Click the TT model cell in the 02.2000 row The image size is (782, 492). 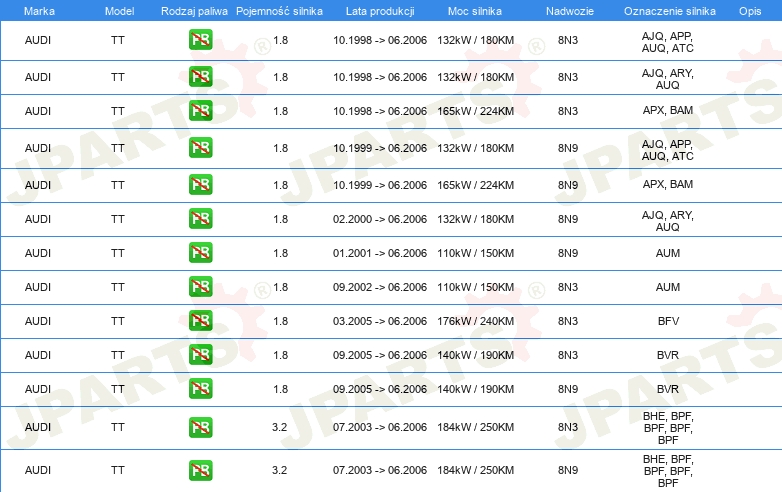coord(118,219)
